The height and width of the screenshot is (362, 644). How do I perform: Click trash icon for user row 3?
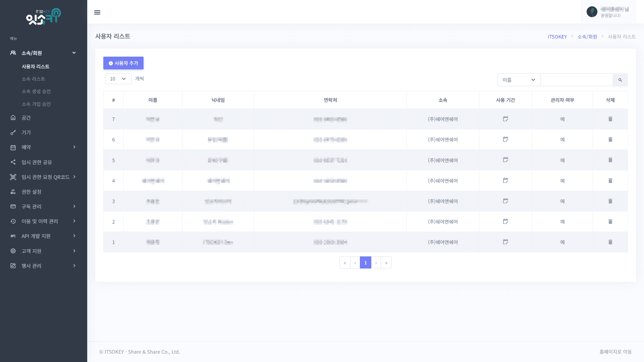tap(610, 201)
